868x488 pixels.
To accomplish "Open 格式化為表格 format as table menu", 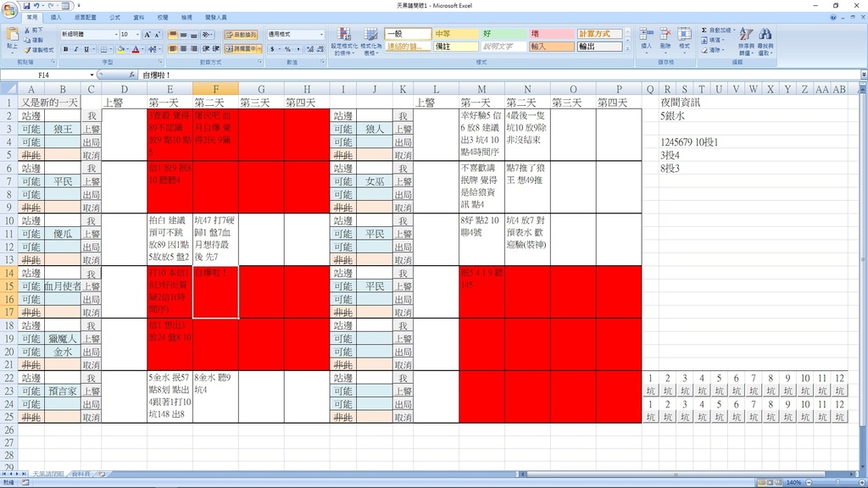I will click(x=370, y=42).
